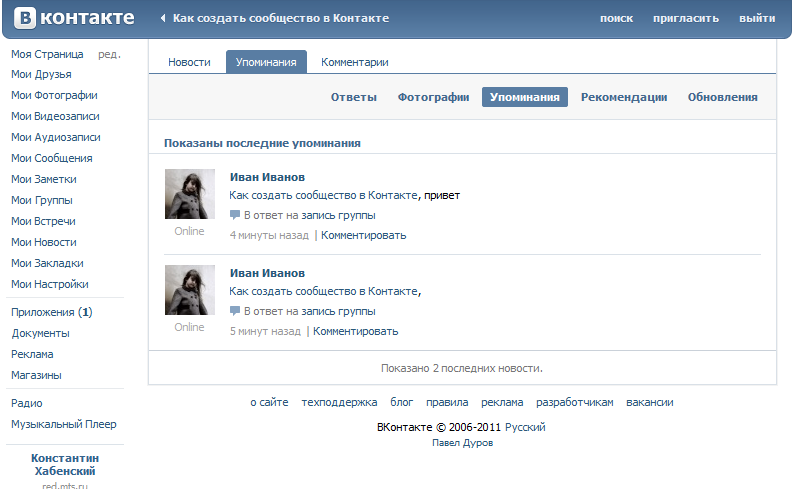
Task: Click reply bubble icon in the 5 минут назад post
Action: (x=234, y=311)
